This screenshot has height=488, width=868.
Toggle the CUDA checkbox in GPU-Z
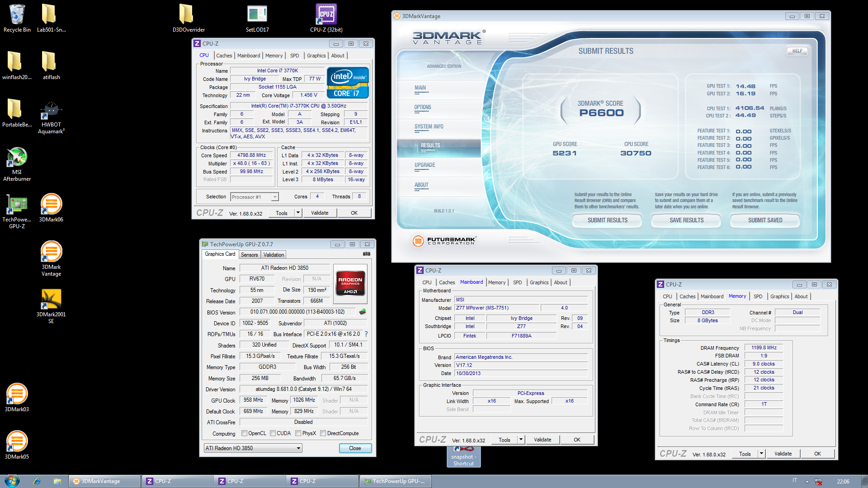[x=273, y=433]
